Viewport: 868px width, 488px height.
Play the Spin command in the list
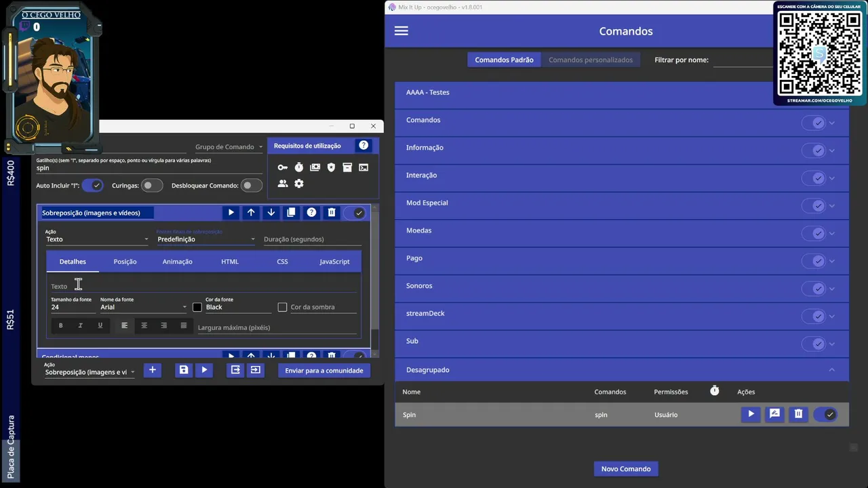click(751, 414)
